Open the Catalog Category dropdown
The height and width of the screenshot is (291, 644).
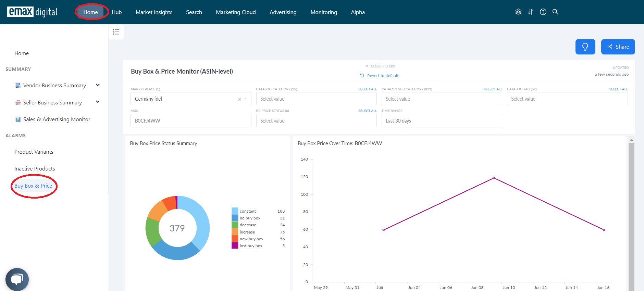pyautogui.click(x=316, y=99)
